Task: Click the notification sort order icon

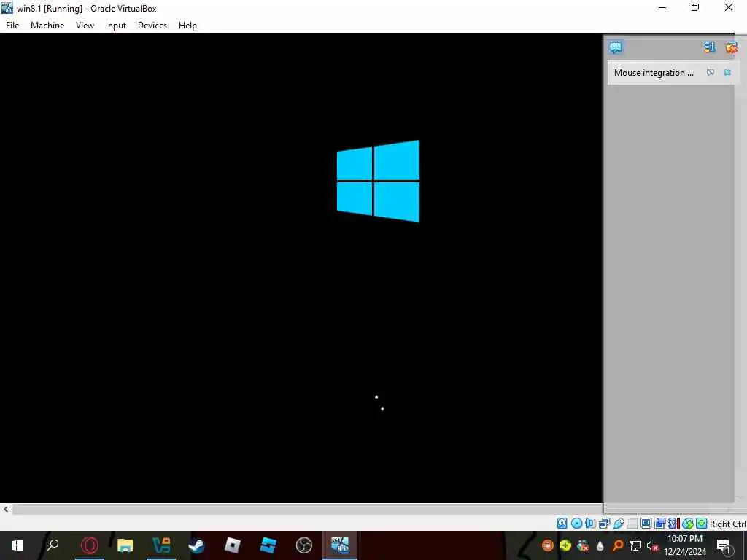Action: click(x=709, y=47)
